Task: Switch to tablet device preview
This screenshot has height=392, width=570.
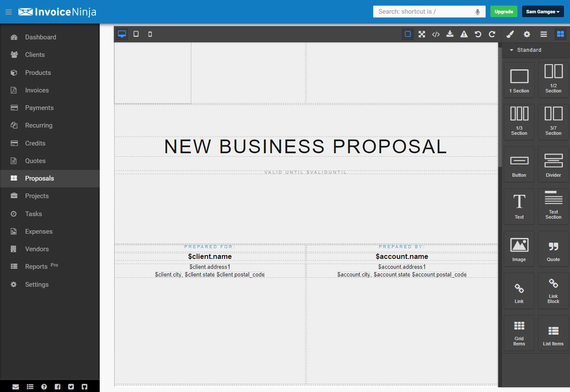Action: point(136,34)
